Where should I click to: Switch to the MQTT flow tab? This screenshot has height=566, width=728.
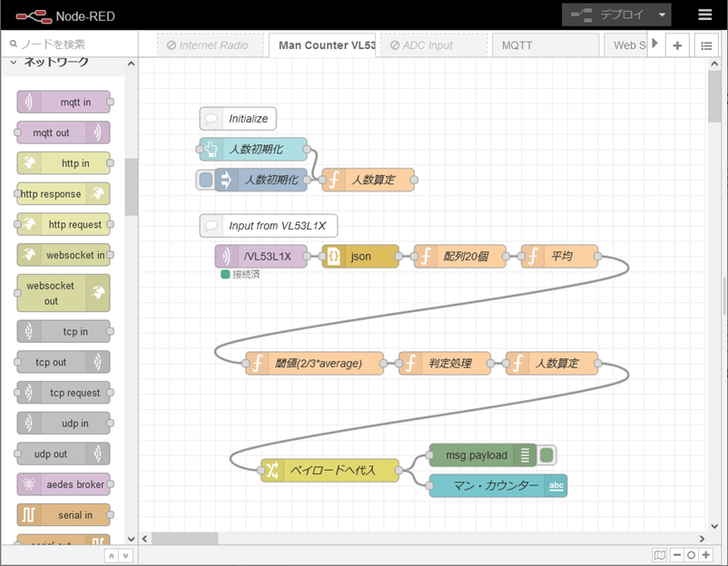point(545,45)
